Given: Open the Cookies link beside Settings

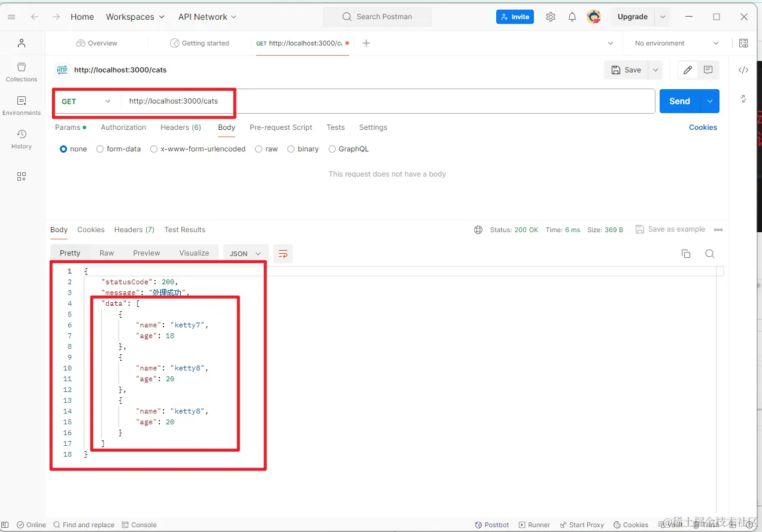Looking at the screenshot, I should [703, 127].
